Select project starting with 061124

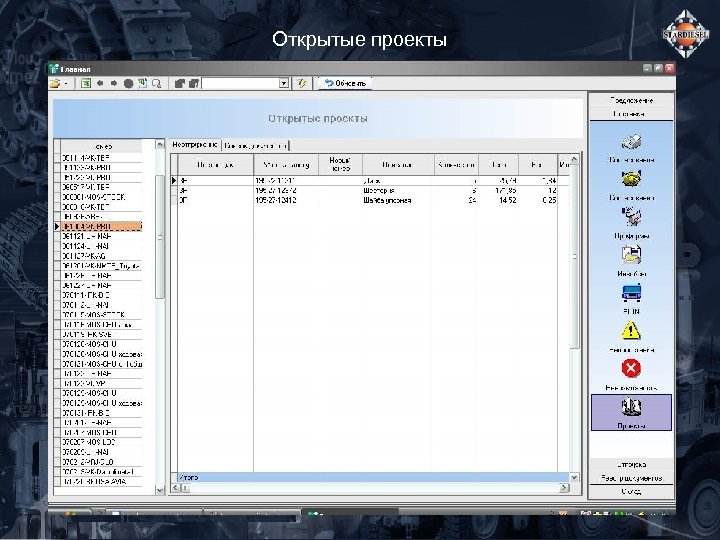[101, 246]
